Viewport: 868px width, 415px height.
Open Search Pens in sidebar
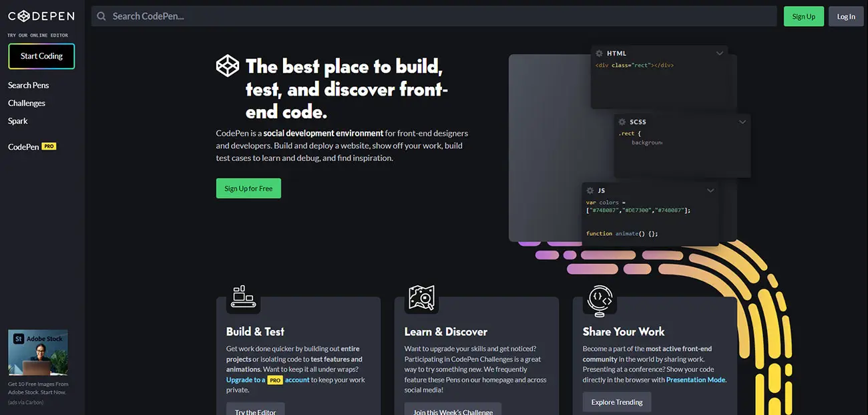click(x=28, y=85)
